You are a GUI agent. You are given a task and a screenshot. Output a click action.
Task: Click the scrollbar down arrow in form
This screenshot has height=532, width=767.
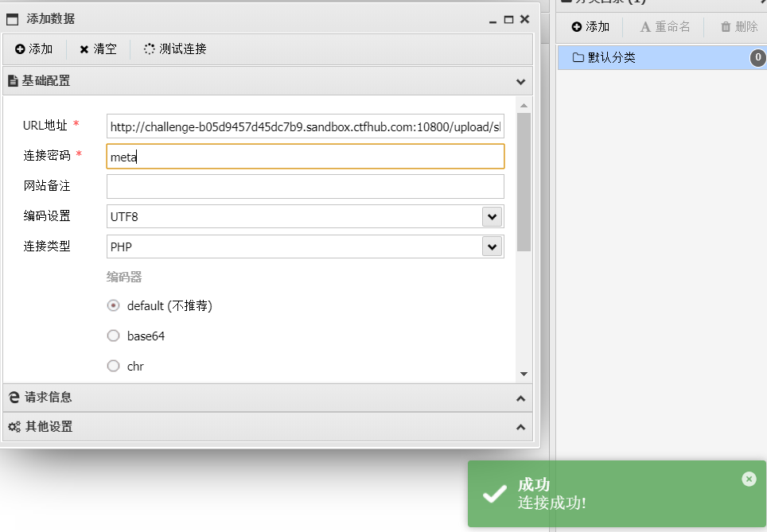click(524, 374)
